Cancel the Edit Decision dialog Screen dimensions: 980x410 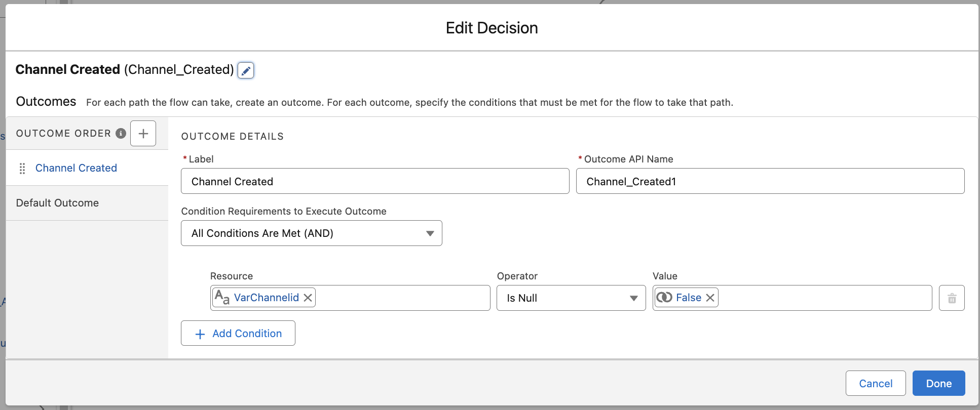875,384
